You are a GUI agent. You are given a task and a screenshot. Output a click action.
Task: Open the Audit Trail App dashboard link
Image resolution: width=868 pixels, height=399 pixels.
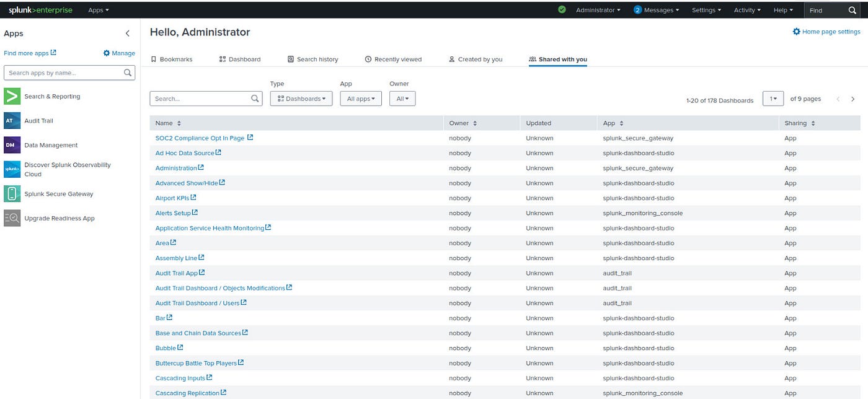[x=177, y=273]
